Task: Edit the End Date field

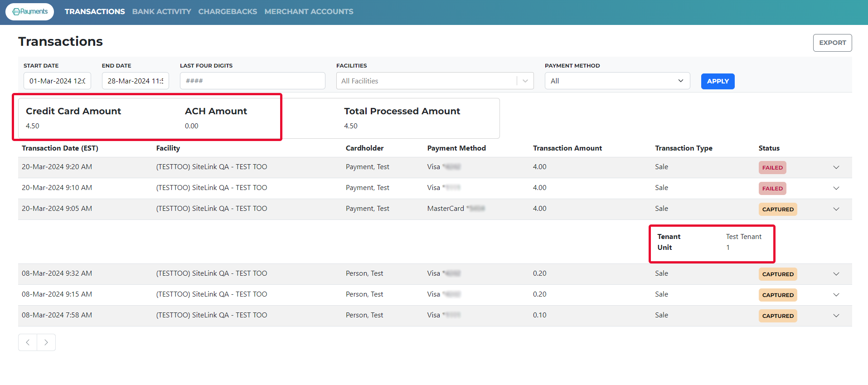Action: (136, 81)
